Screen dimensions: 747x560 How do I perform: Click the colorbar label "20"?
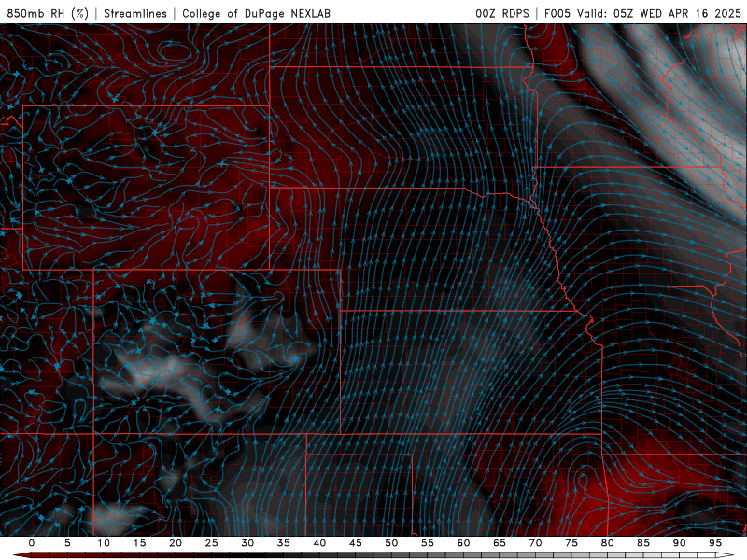pos(176,543)
